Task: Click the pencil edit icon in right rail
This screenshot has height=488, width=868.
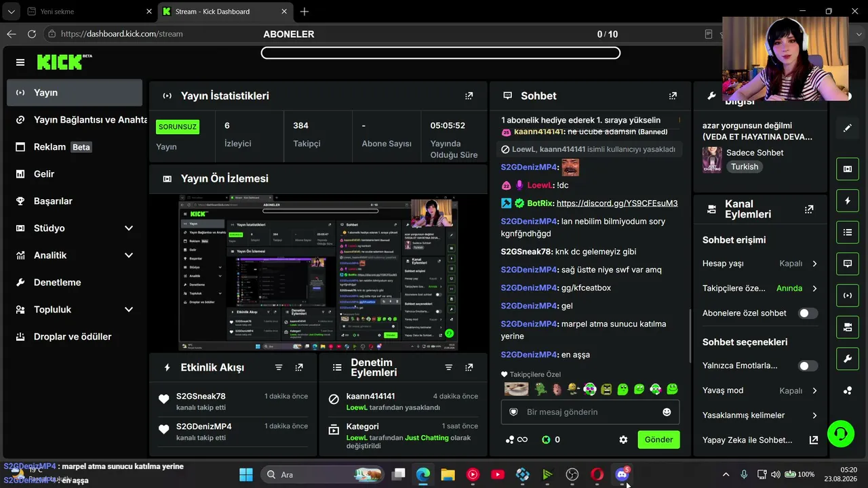Action: (x=848, y=127)
